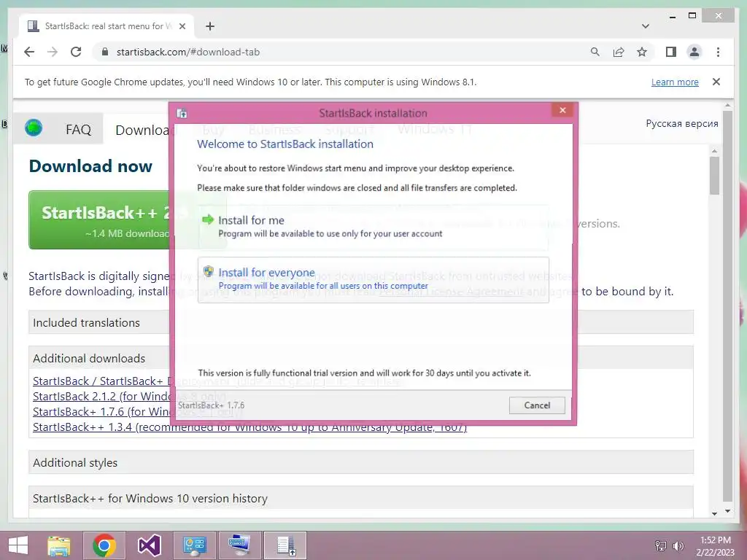The image size is (747, 560).
Task: Click the address bar URL
Action: click(x=188, y=52)
